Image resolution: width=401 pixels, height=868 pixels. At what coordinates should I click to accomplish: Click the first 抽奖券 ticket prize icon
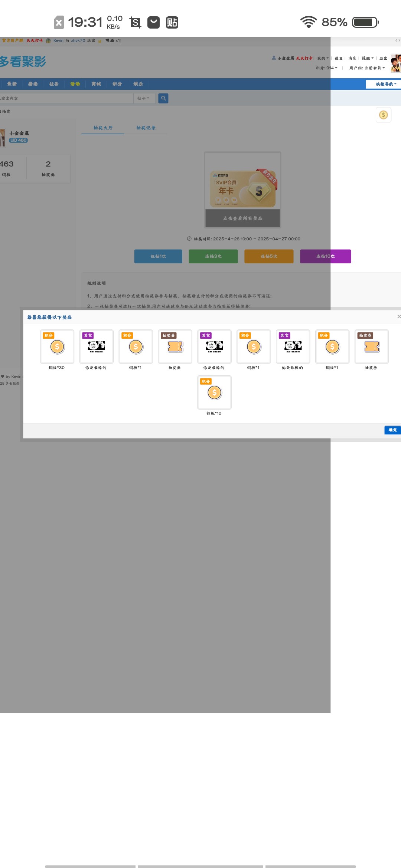175,347
